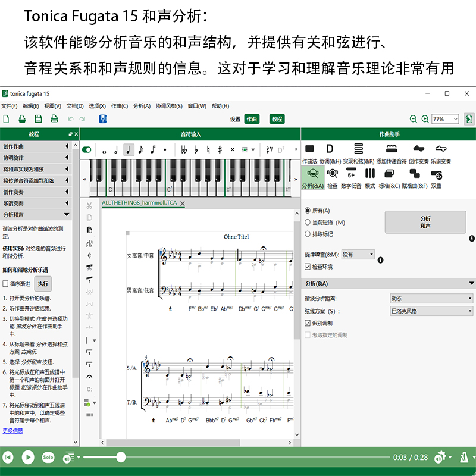The image size is (476, 476).
Task: Save the score using the save icon
Action: click(38, 119)
